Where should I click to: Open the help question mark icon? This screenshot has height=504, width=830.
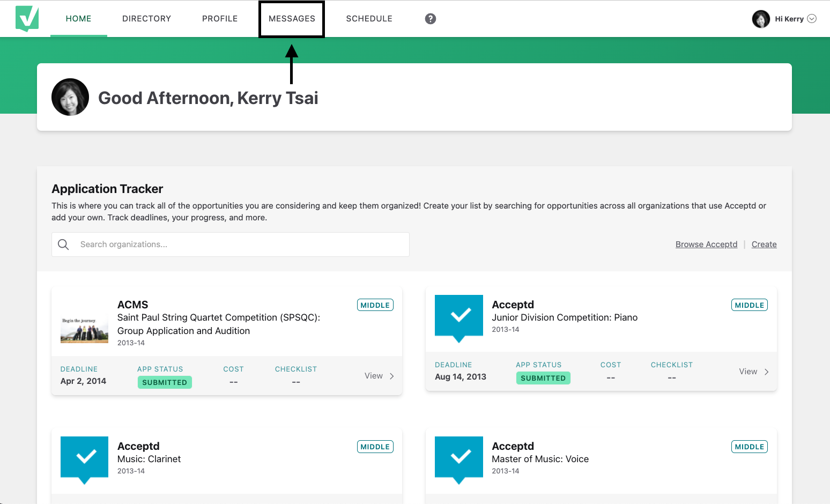coord(431,19)
